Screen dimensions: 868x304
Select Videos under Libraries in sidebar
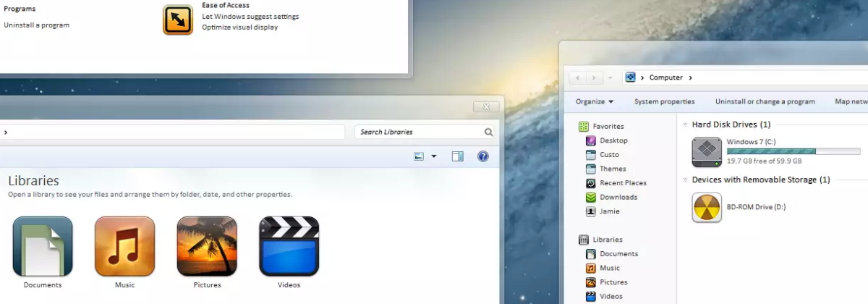coord(610,296)
